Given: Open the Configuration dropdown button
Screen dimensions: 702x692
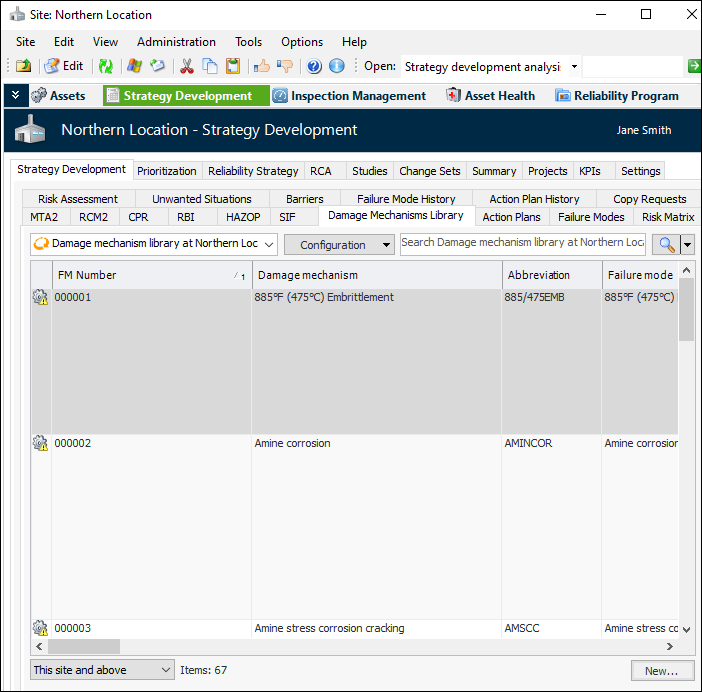Looking at the screenshot, I should tap(339, 245).
